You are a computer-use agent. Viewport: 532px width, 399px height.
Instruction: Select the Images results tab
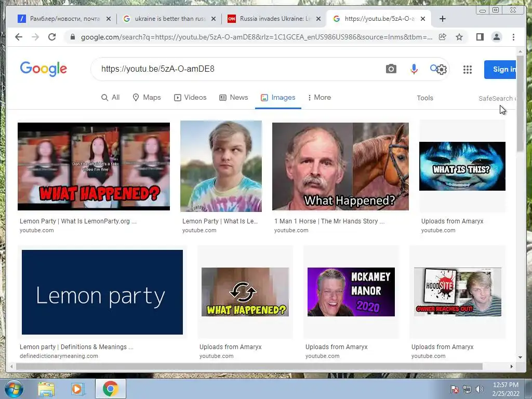[x=278, y=98]
